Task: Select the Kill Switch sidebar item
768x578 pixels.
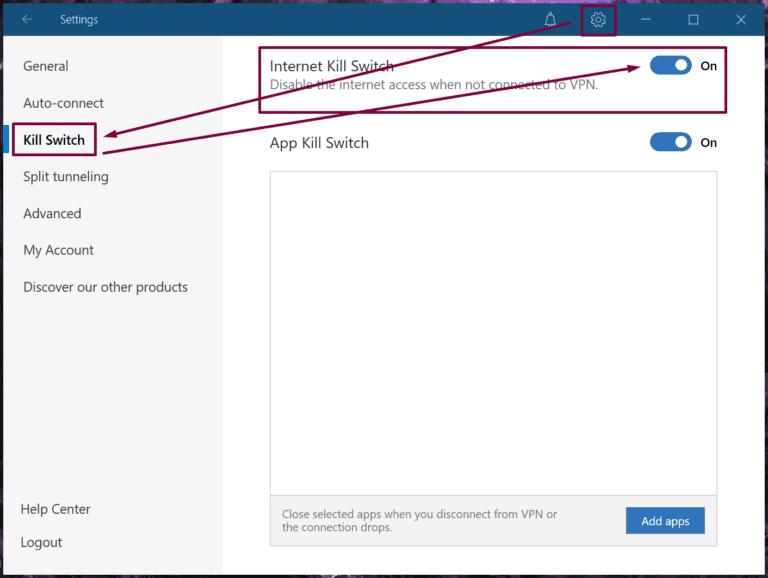Action: tap(54, 140)
